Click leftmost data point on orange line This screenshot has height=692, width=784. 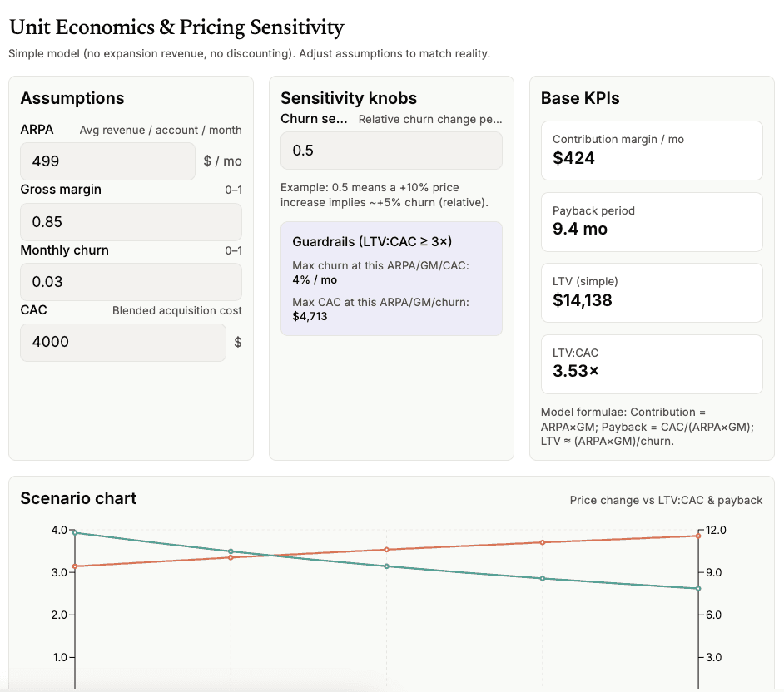click(x=75, y=566)
